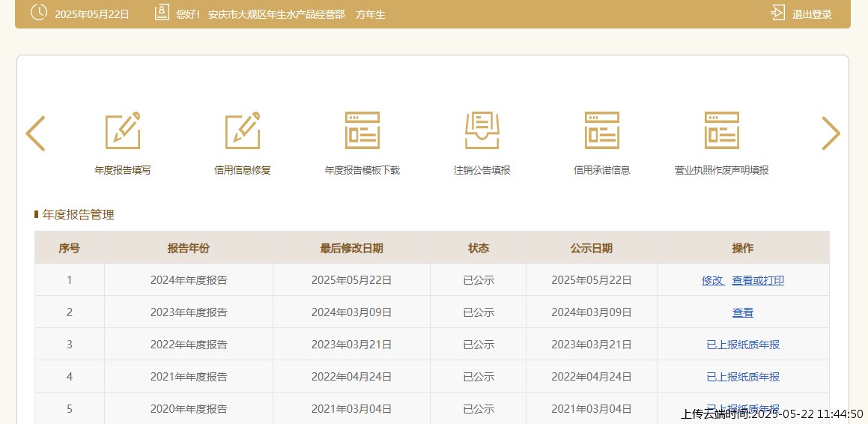The height and width of the screenshot is (424, 868).
Task: Click the 年度报告填写 pencil icon
Action: [x=122, y=130]
